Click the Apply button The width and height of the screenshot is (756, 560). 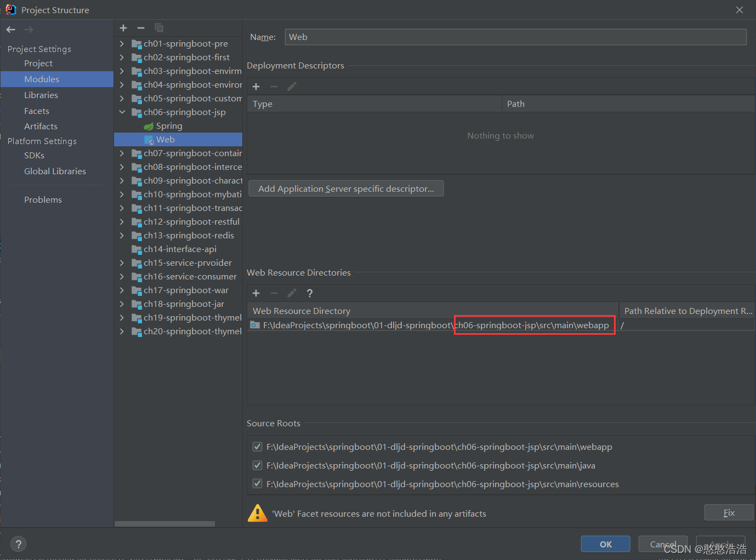pyautogui.click(x=720, y=544)
